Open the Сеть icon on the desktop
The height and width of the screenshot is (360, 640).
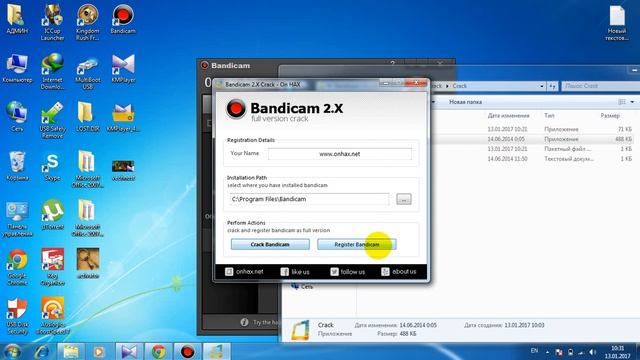point(17,117)
